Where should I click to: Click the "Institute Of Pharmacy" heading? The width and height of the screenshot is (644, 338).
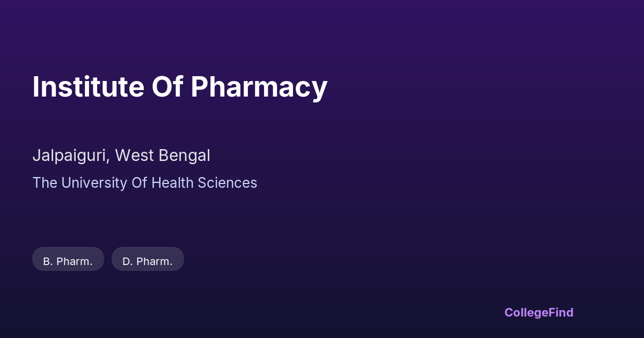coord(180,86)
